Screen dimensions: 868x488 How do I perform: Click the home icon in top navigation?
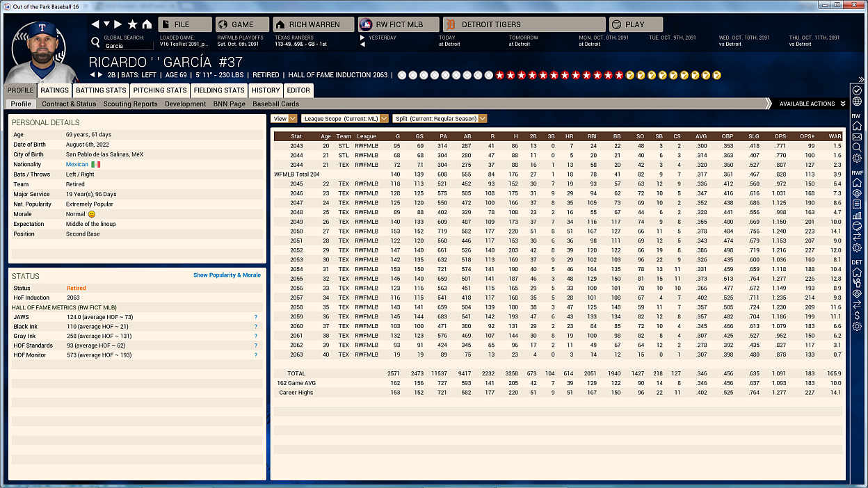[147, 24]
